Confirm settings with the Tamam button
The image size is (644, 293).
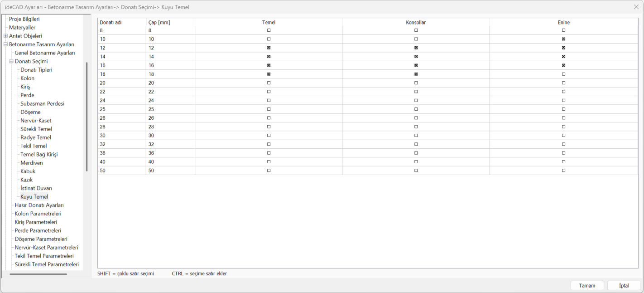[587, 286]
